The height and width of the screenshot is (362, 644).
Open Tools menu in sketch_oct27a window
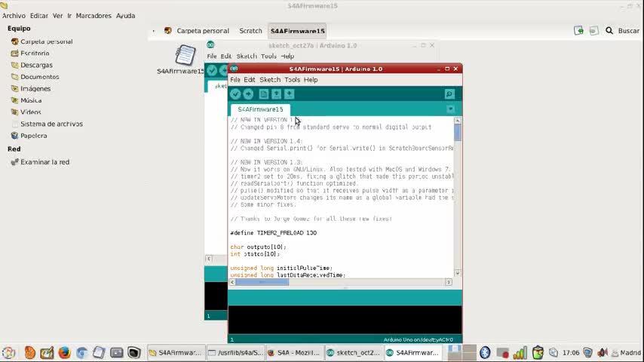[268, 57]
